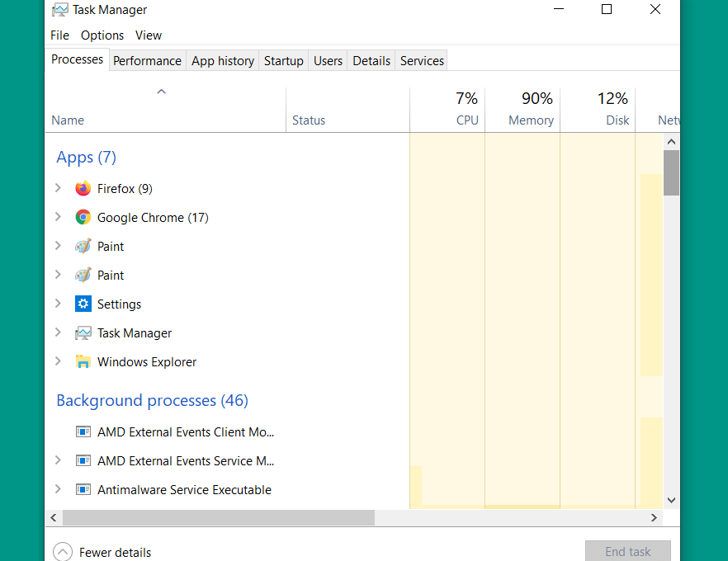Image resolution: width=728 pixels, height=561 pixels.
Task: Click the Apps (7) group heading
Action: point(87,158)
